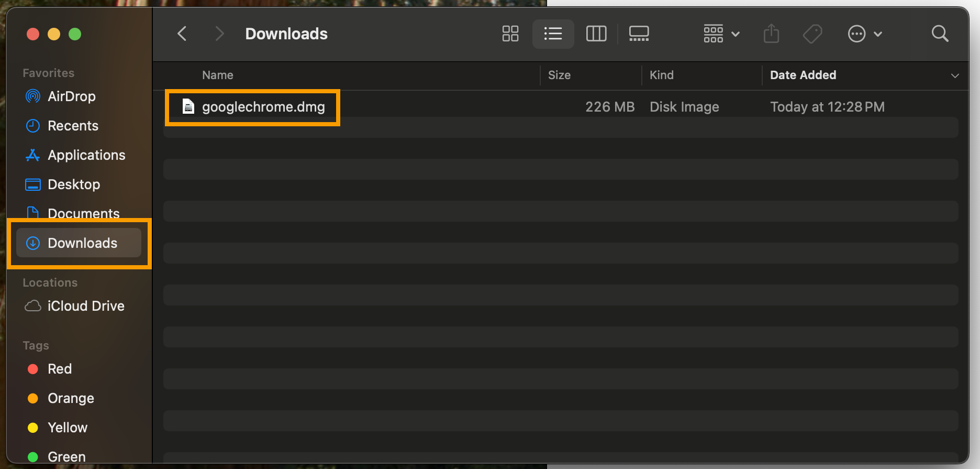The image size is (980, 469).
Task: Sort by the Date Added column
Action: pos(803,75)
